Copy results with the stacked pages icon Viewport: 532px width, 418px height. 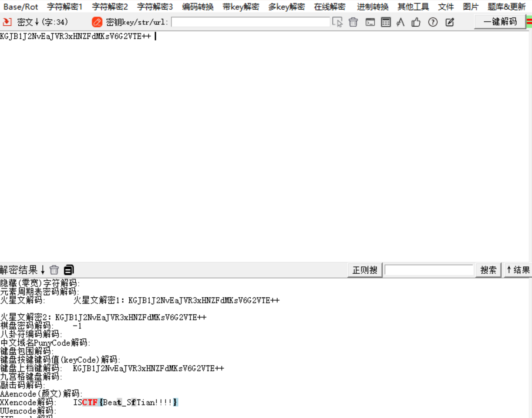[69, 270]
